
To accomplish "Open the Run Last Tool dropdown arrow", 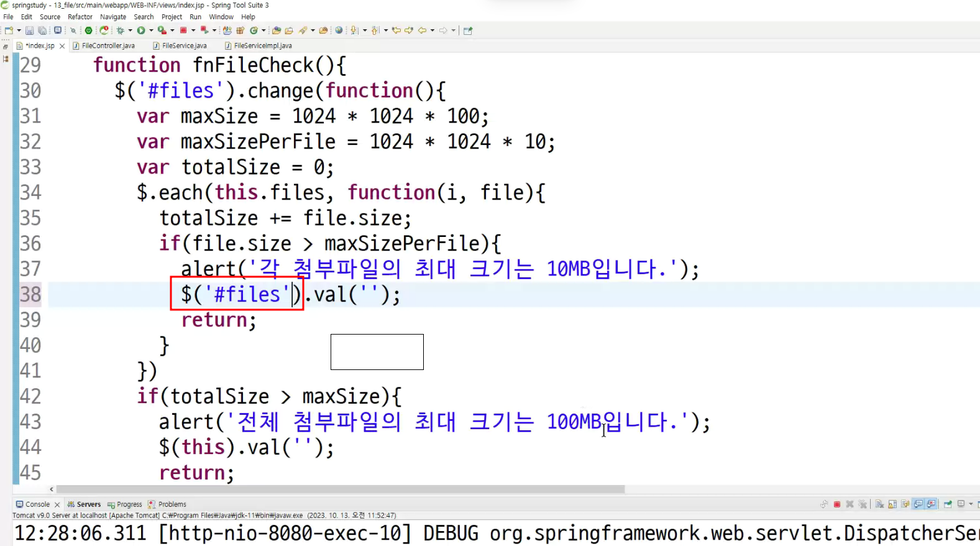I will tap(172, 30).
